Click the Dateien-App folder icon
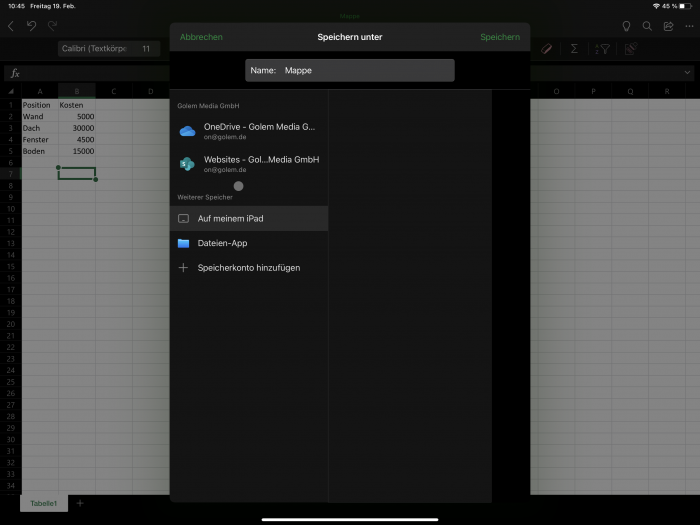Image resolution: width=700 pixels, height=525 pixels. click(x=183, y=243)
